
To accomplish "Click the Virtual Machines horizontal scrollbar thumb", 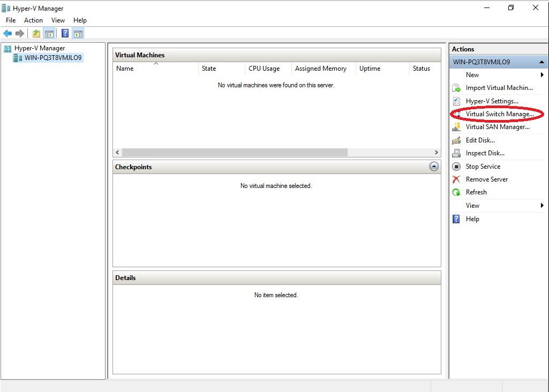I will [235, 152].
